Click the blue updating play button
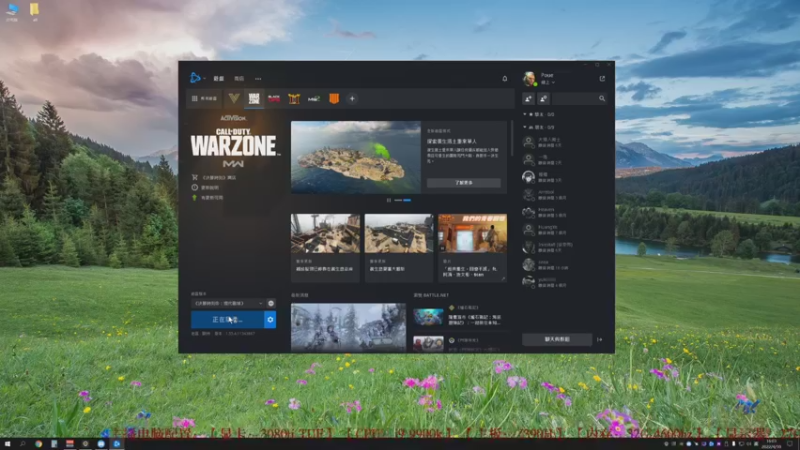 click(228, 319)
